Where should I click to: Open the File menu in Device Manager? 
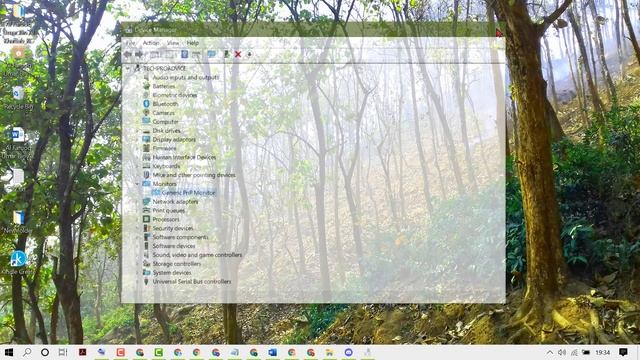(130, 43)
